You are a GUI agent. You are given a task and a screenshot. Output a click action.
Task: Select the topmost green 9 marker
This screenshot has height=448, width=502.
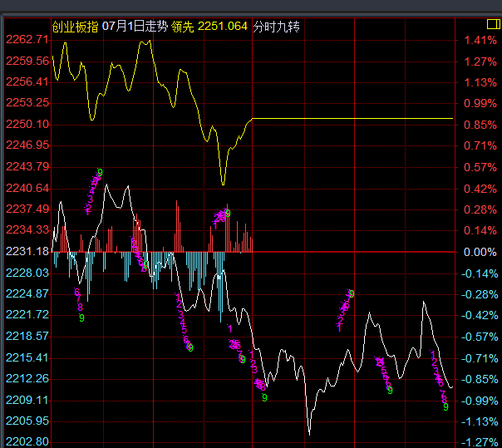(x=99, y=172)
